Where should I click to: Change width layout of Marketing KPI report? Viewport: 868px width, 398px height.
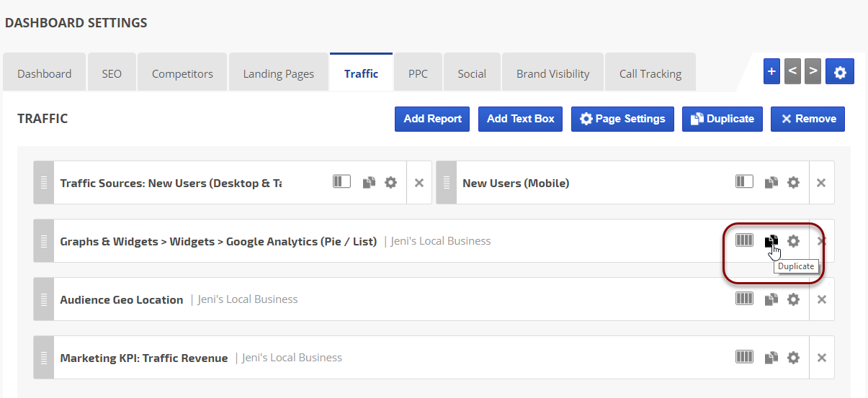pos(744,357)
